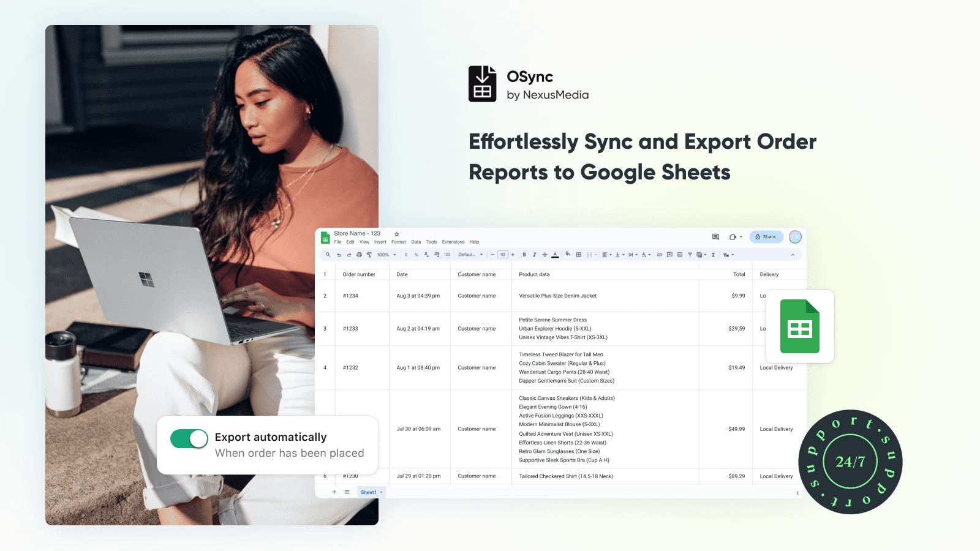Select the Fill color tool
The height and width of the screenshot is (551, 980).
tap(568, 255)
